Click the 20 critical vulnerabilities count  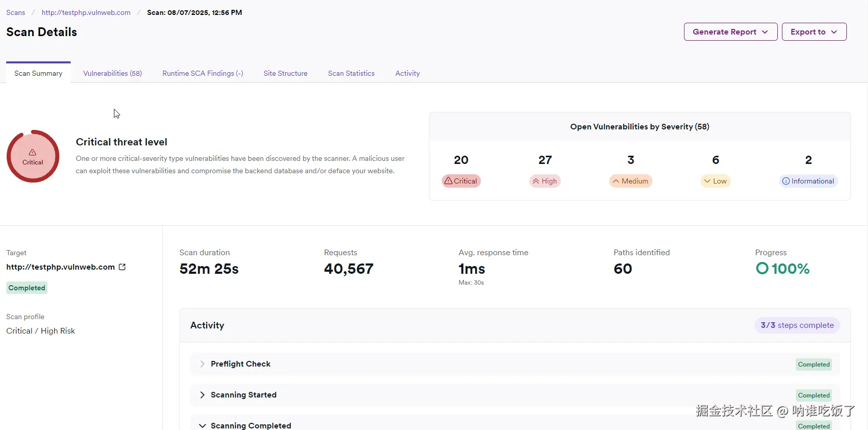click(x=461, y=160)
